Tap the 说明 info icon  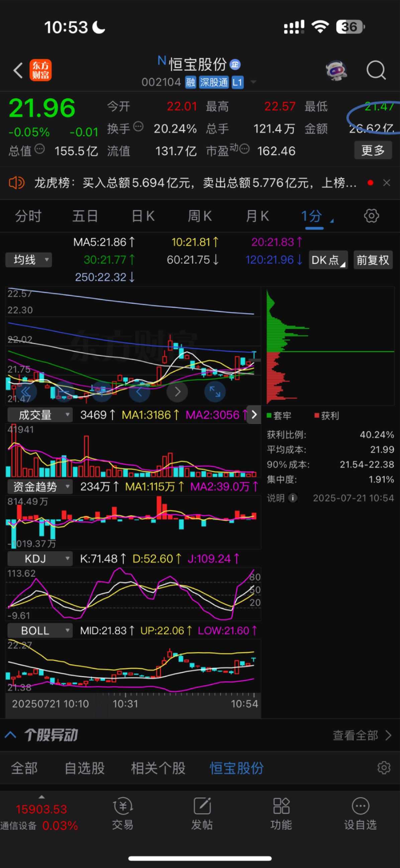point(293,498)
